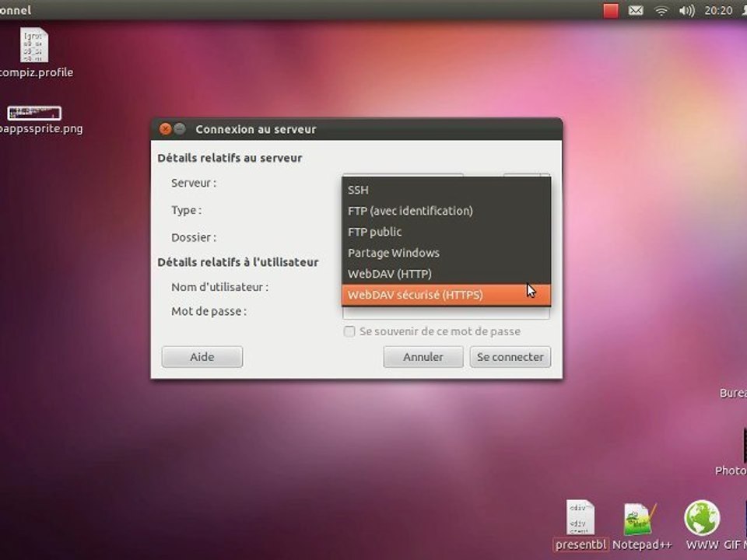Select Partage Windows connection type

tap(446, 252)
